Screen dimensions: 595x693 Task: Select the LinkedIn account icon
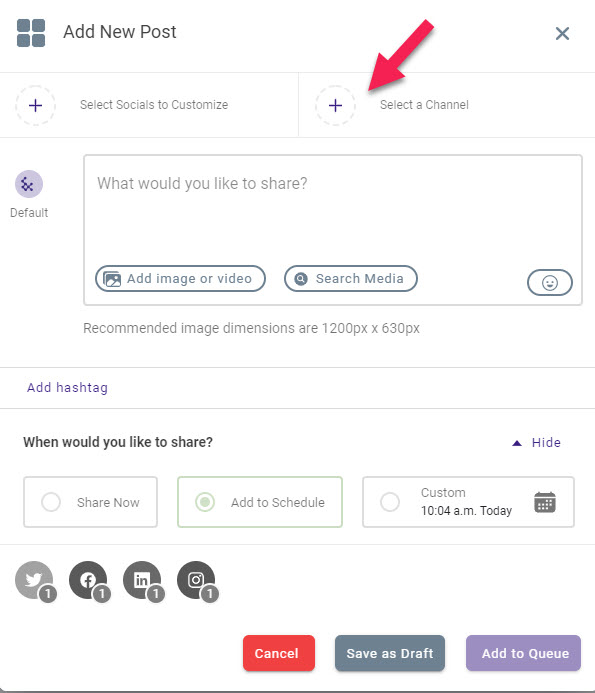click(142, 580)
